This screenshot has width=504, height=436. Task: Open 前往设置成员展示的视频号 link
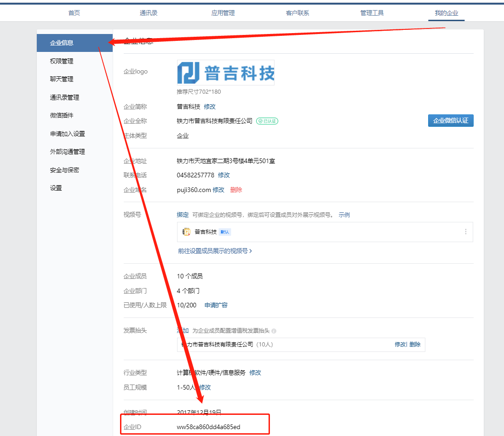[215, 251]
